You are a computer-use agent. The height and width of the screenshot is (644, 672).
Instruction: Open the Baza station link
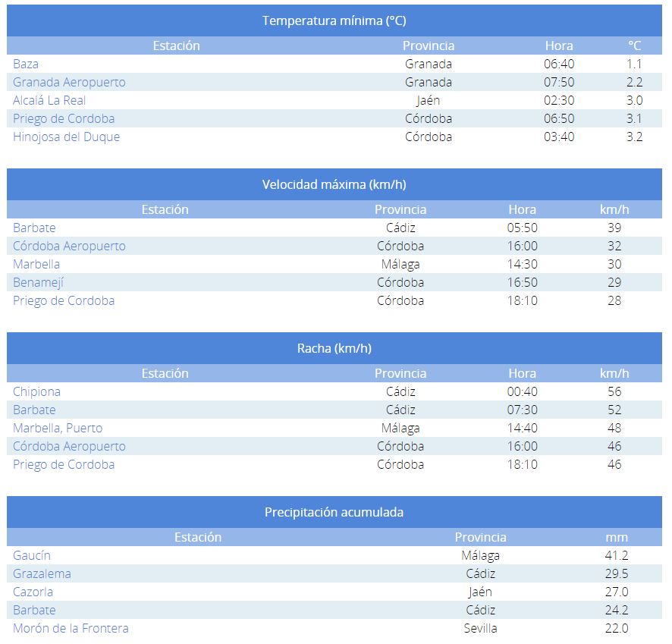click(26, 64)
